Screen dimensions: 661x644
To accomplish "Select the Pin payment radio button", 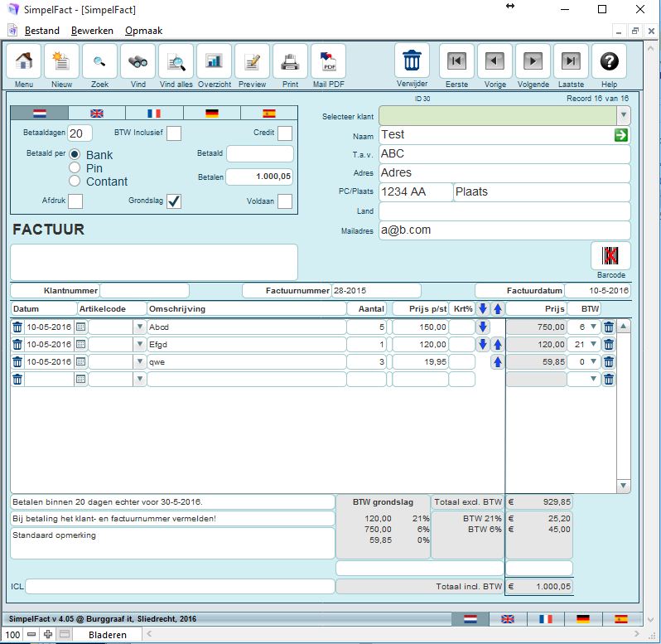I will [x=75, y=168].
